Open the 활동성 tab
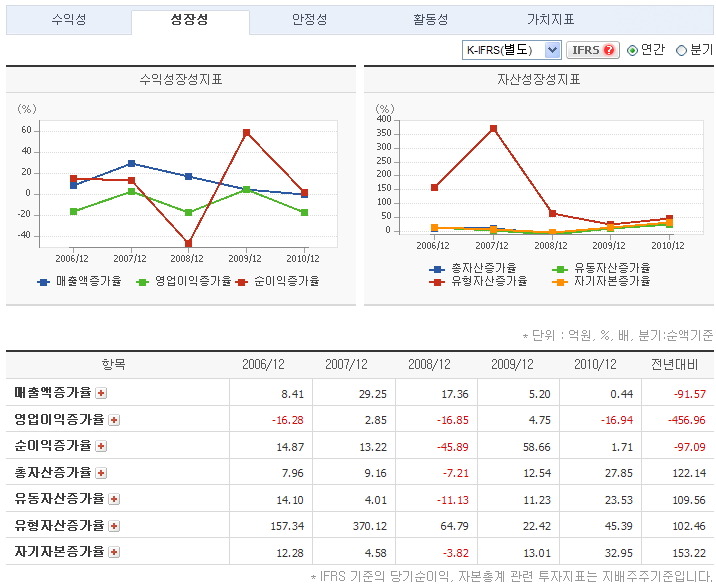Viewport: 716px width, 588px height. [x=430, y=20]
